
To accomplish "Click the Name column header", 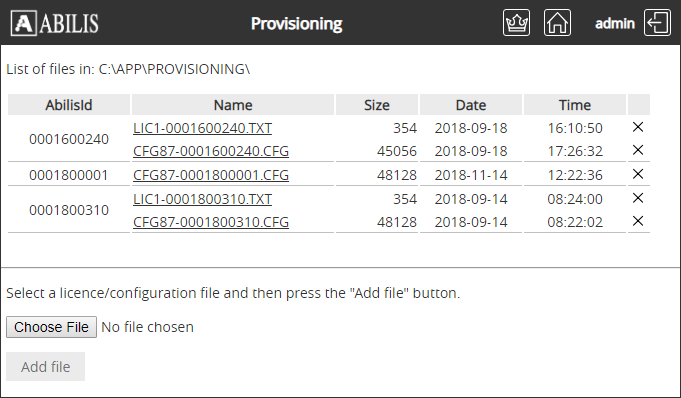I will click(233, 105).
